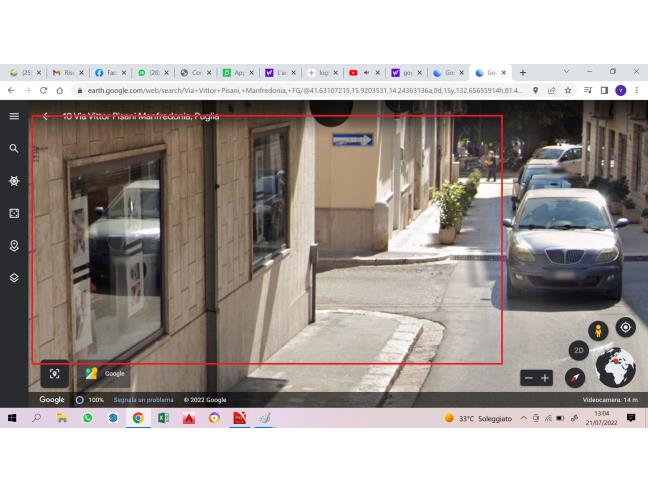This screenshot has height=492, width=648.
Task: Open the Chrome media control icon
Action: tap(588, 90)
